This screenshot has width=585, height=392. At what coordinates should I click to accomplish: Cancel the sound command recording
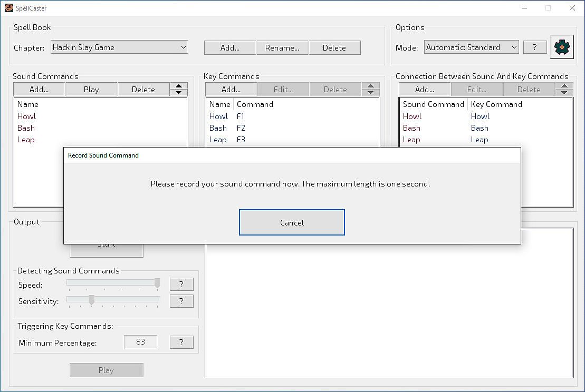(x=292, y=222)
